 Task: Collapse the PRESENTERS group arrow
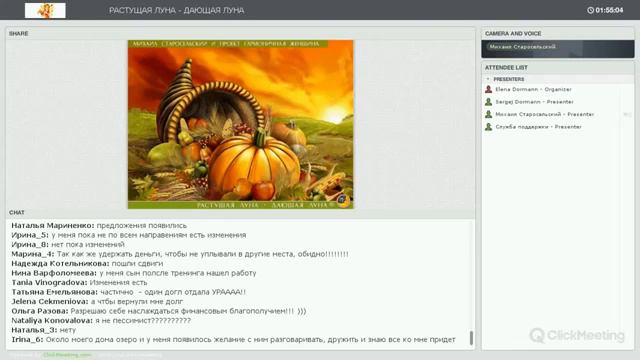pyautogui.click(x=488, y=79)
